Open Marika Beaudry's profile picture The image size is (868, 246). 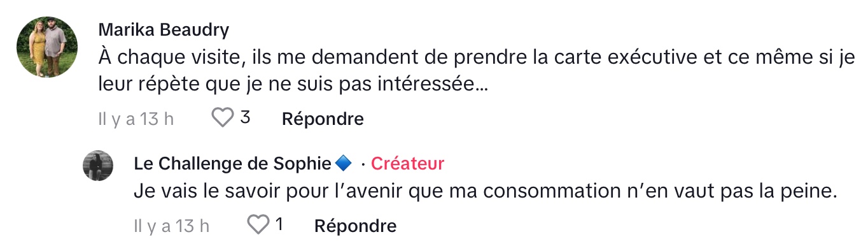click(x=46, y=48)
